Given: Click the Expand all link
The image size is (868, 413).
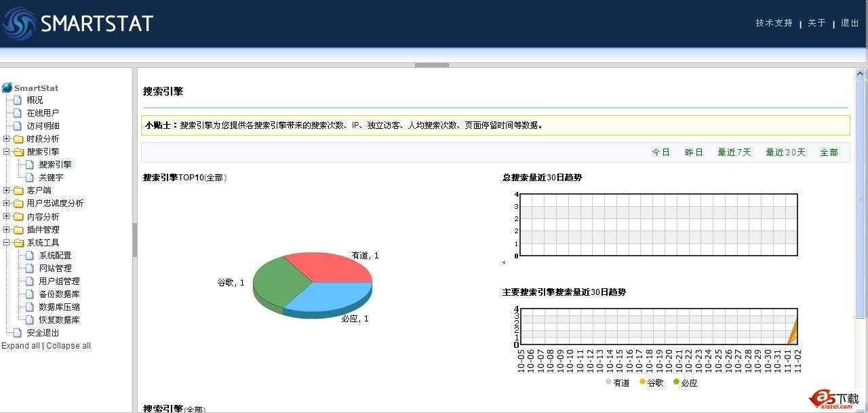Looking at the screenshot, I should pyautogui.click(x=20, y=346).
